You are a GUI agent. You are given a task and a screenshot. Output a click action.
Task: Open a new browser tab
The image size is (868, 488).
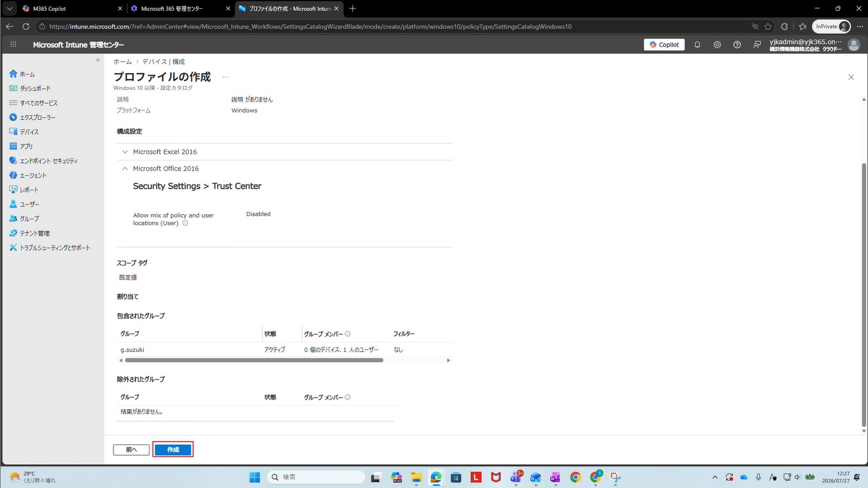(x=352, y=9)
